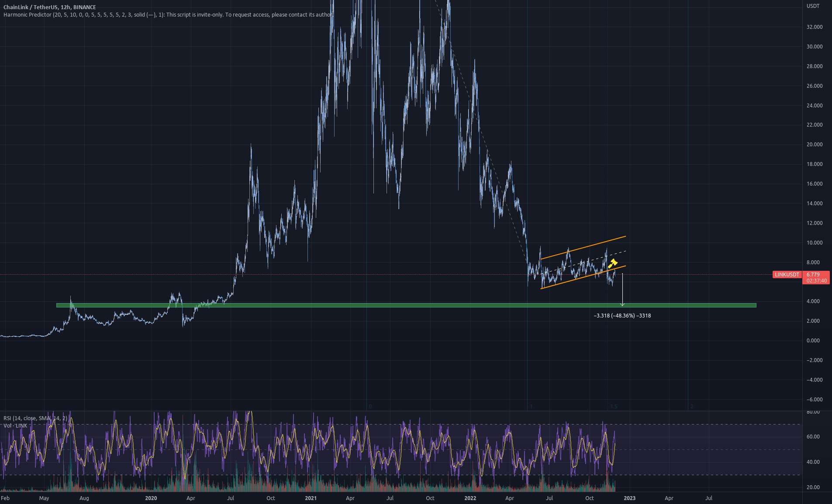
Task: Click the -3.318 (-48.36%) measurement label
Action: point(622,316)
